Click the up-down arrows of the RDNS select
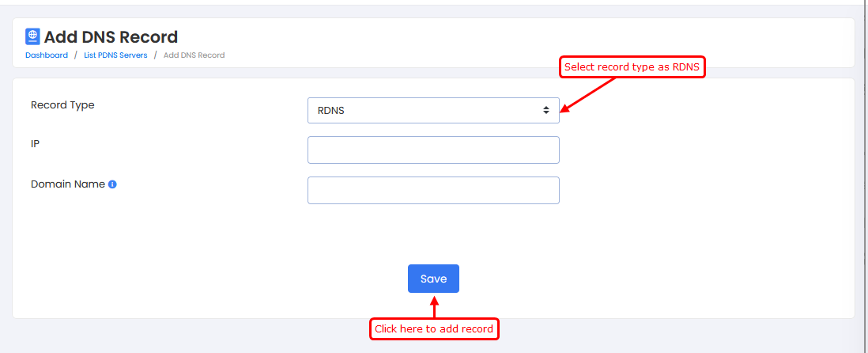The width and height of the screenshot is (868, 353). tap(545, 111)
